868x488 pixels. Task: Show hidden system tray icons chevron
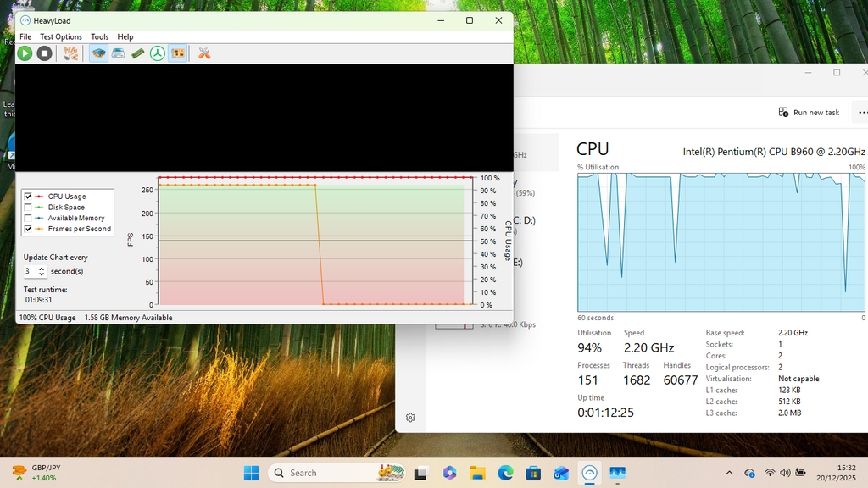[729, 473]
